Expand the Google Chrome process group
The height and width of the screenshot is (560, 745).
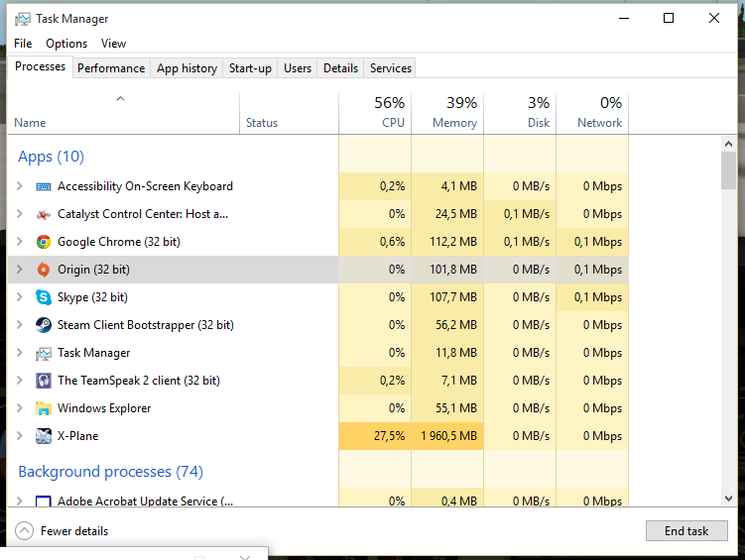tap(20, 242)
